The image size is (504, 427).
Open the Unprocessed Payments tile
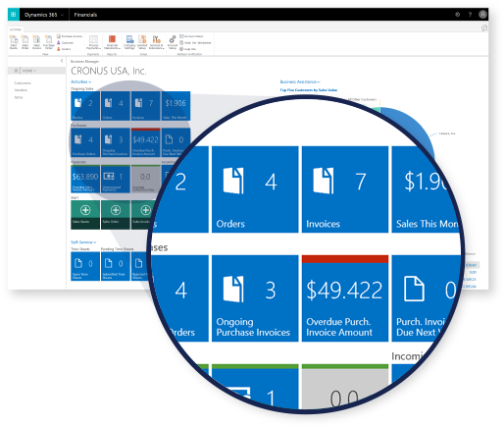tap(116, 179)
